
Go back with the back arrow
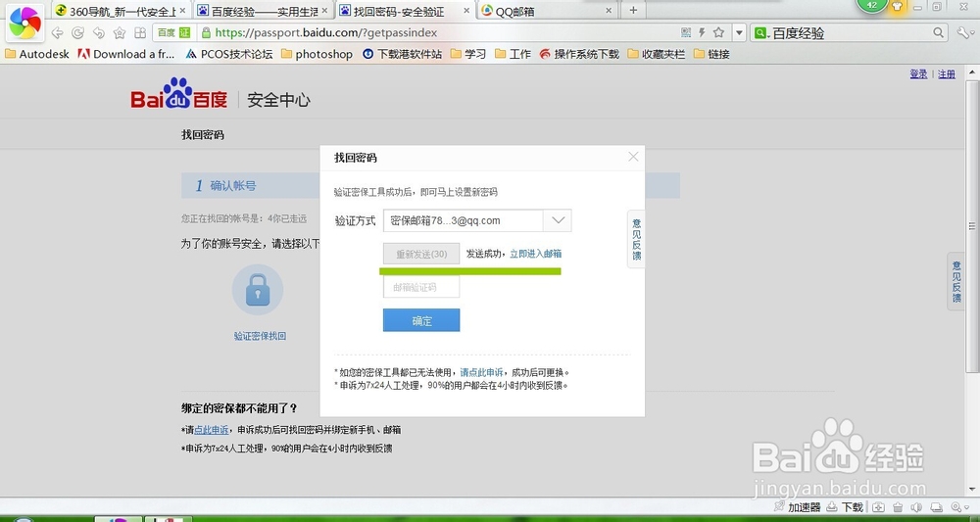click(x=57, y=33)
